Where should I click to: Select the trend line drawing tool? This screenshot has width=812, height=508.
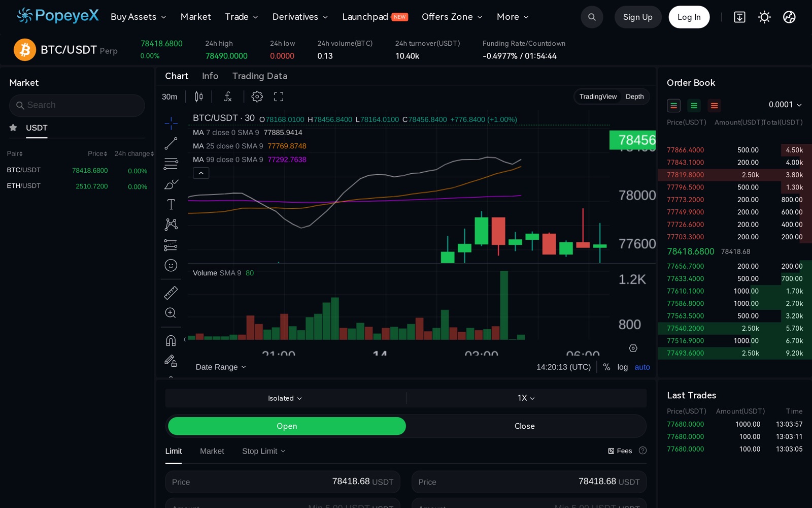(x=171, y=143)
